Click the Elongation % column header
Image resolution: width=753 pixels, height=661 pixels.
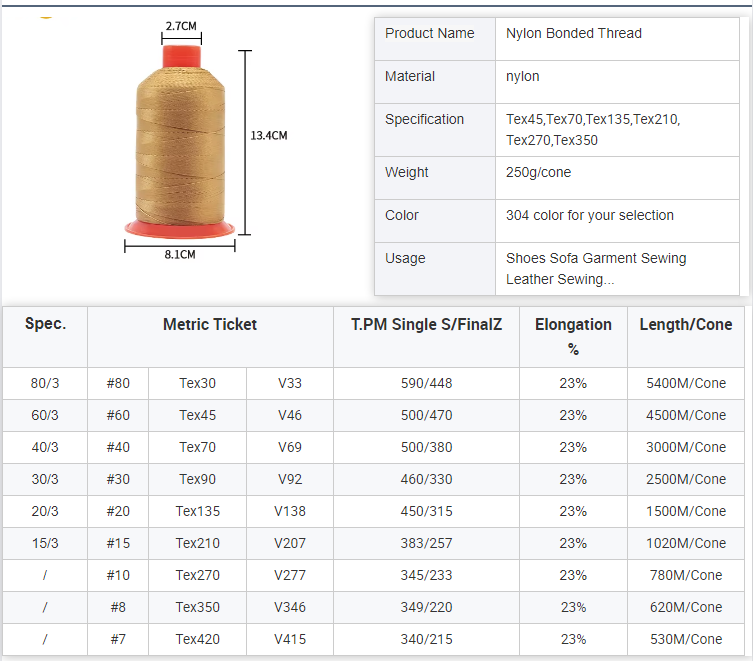click(x=573, y=336)
